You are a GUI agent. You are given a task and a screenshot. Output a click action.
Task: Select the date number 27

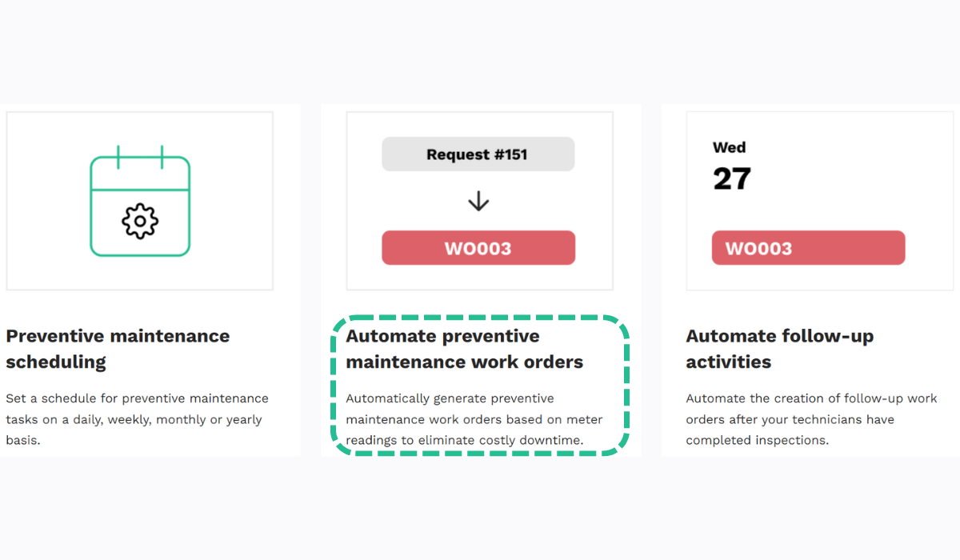732,178
